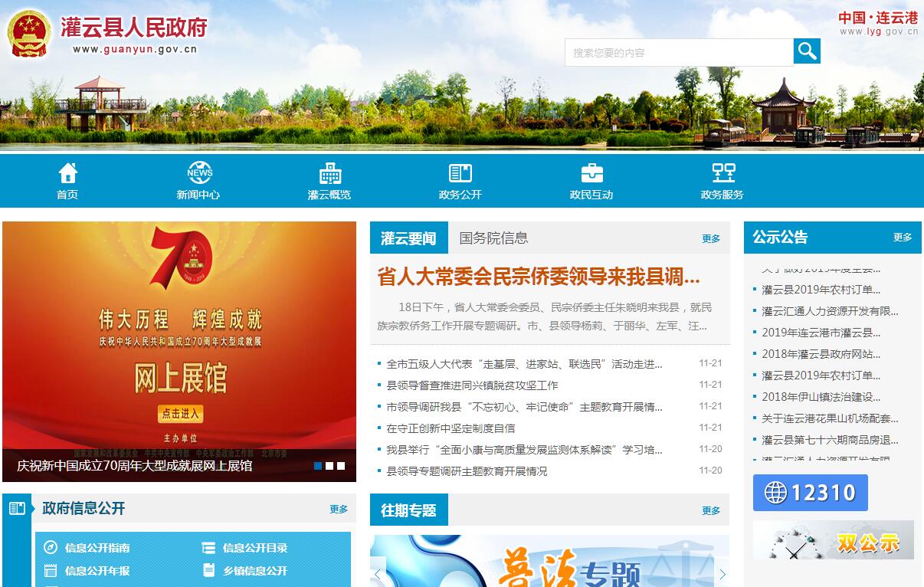Open 普法专题 slide banner
924x587 pixels.
pyautogui.click(x=549, y=561)
